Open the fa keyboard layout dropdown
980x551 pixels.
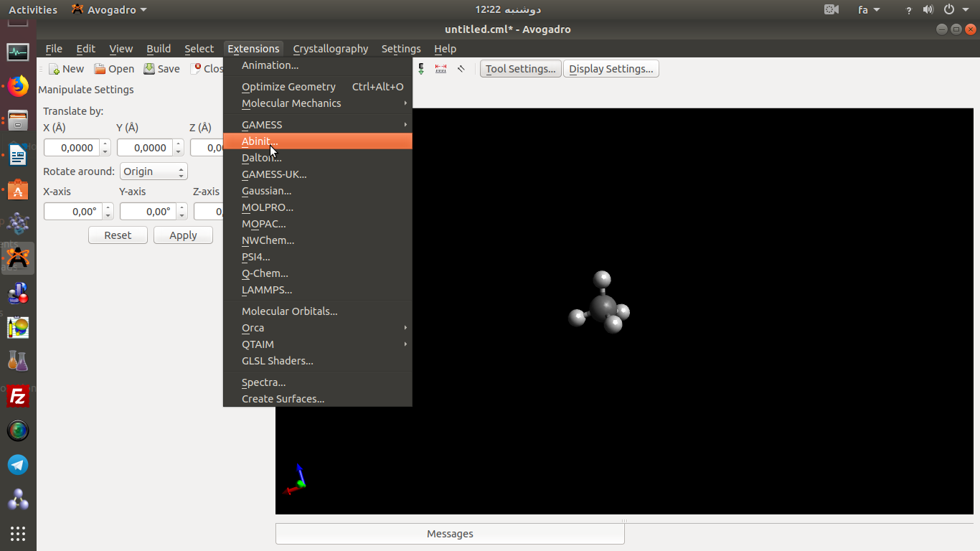coord(869,9)
